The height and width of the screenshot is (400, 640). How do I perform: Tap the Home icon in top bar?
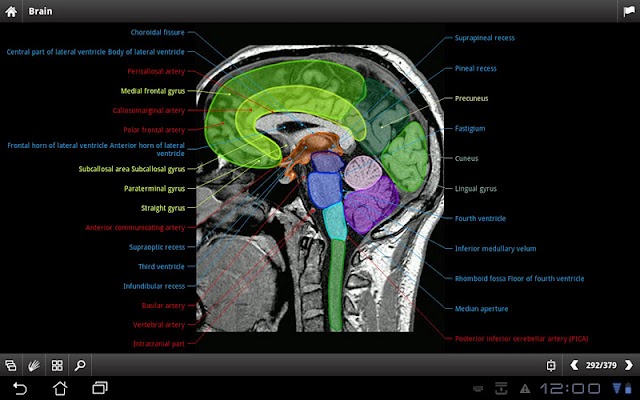tap(11, 11)
